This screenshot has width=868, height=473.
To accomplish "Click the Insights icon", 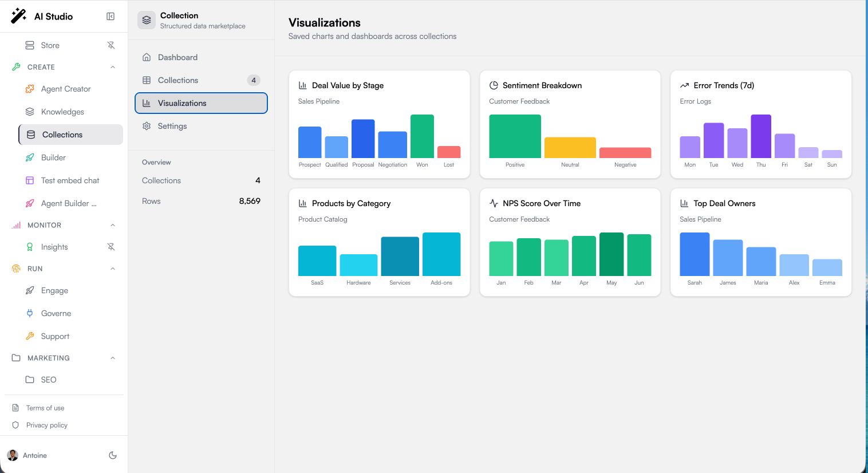I will (x=30, y=247).
